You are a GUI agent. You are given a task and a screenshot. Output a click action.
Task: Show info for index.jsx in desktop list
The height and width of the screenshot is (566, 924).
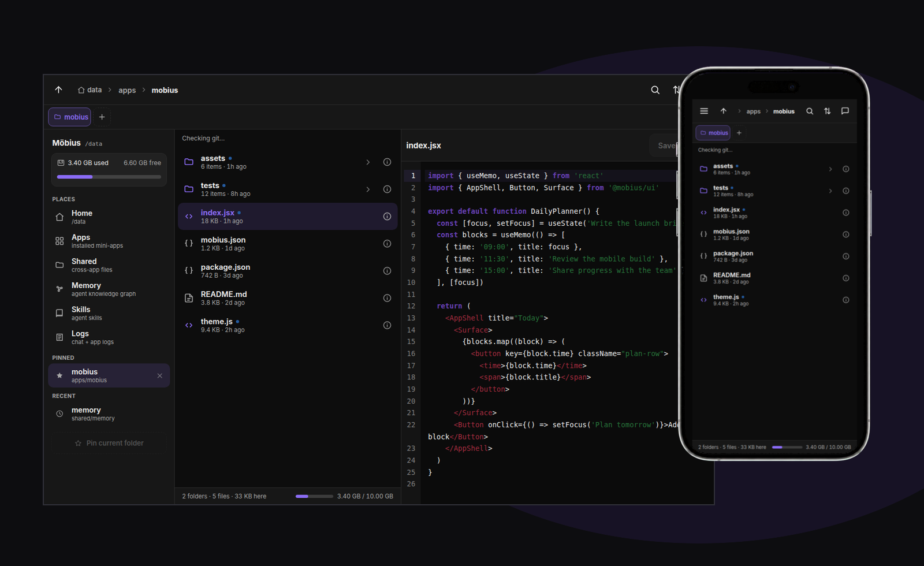tap(387, 217)
